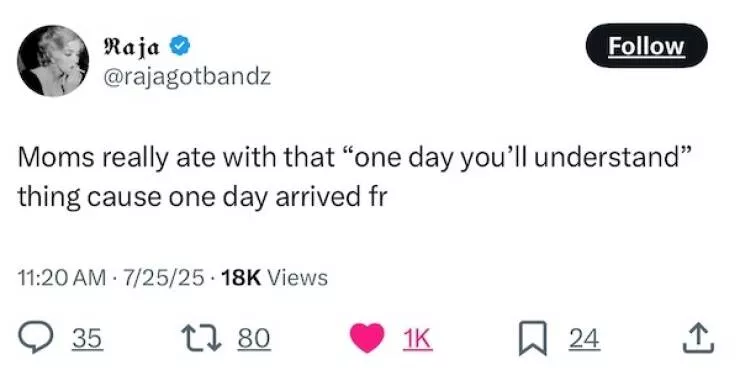
Task: Open the 11:20 AM timestamp
Action: click(62, 277)
